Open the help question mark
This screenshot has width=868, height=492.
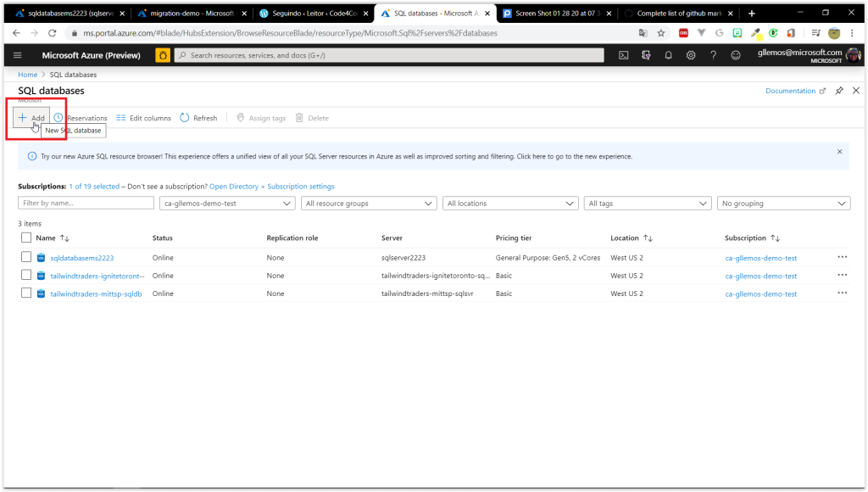pos(713,55)
